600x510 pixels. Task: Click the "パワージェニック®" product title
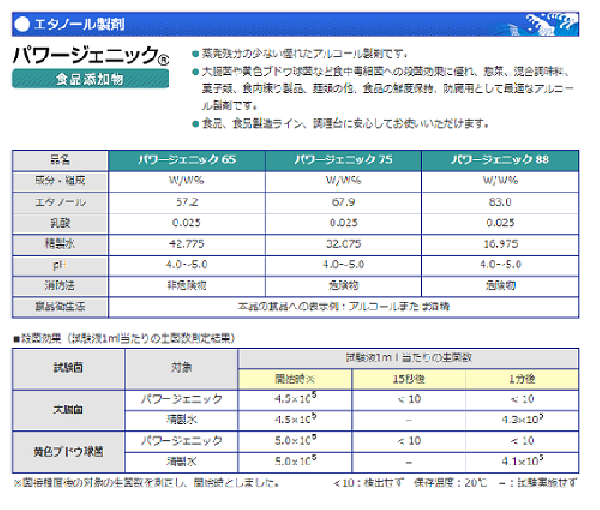(91, 55)
